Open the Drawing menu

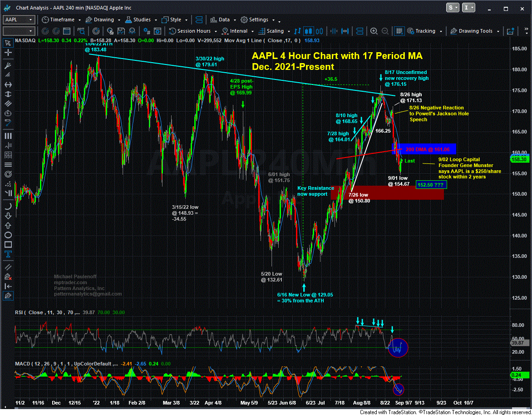(103, 20)
